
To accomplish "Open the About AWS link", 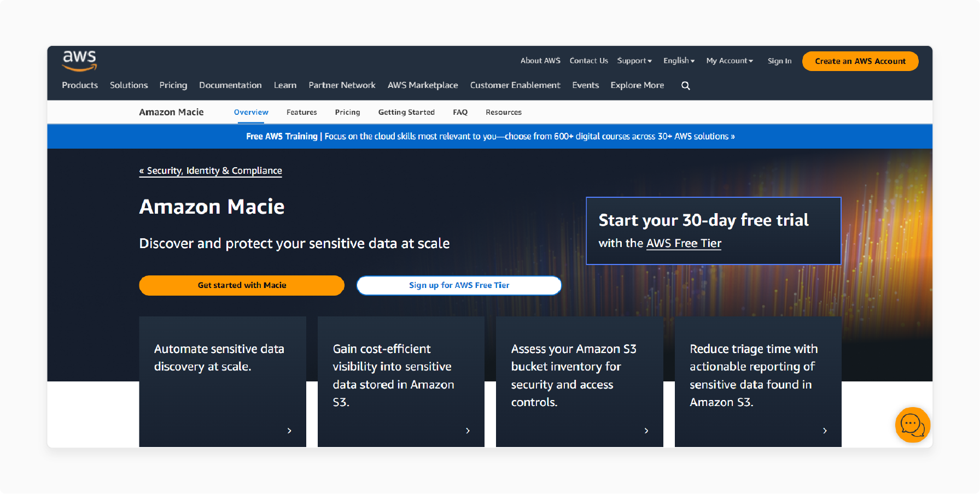I will coord(540,61).
